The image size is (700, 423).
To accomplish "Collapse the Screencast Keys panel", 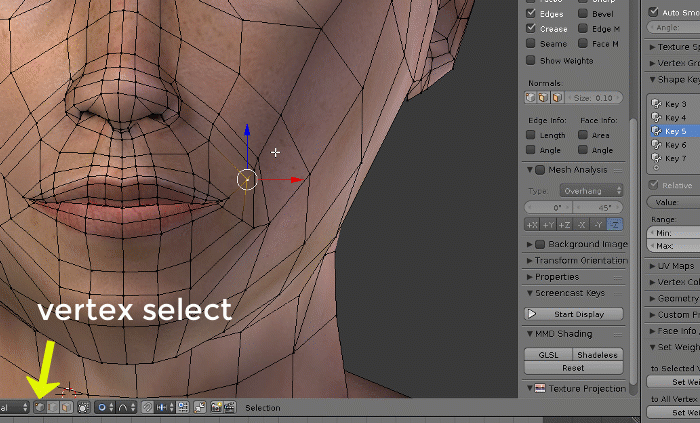I will pos(530,293).
